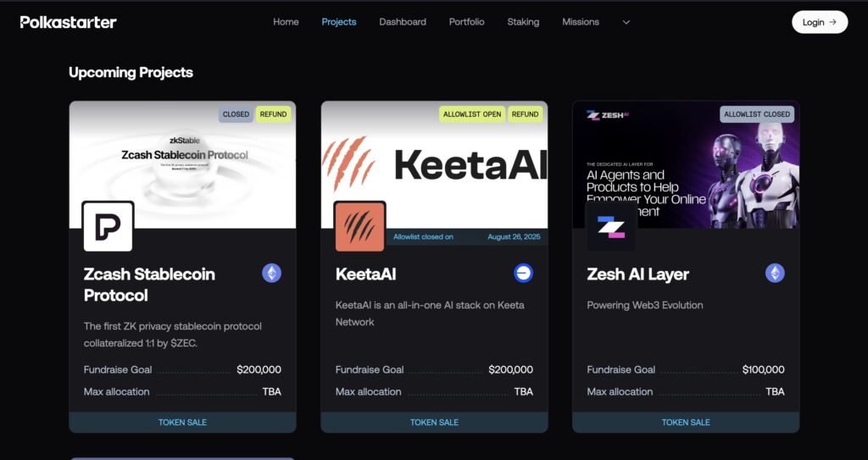
Task: Go to the Dashboard page
Action: point(403,22)
